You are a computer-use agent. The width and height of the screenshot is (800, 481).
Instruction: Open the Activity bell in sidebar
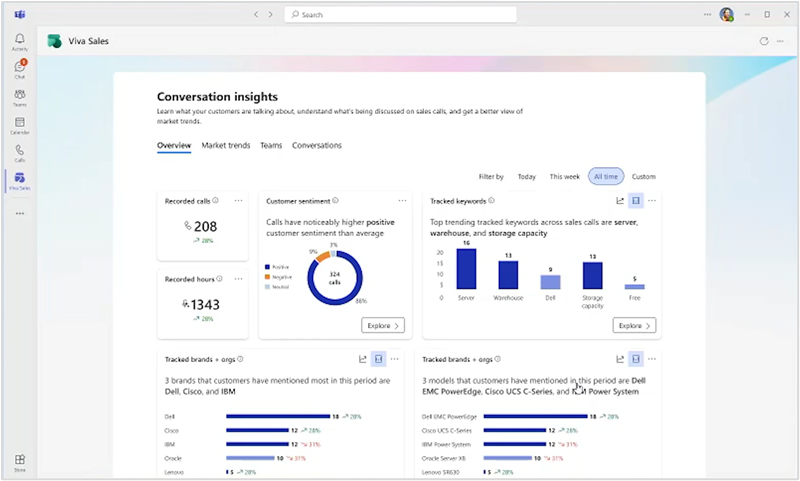pyautogui.click(x=19, y=42)
